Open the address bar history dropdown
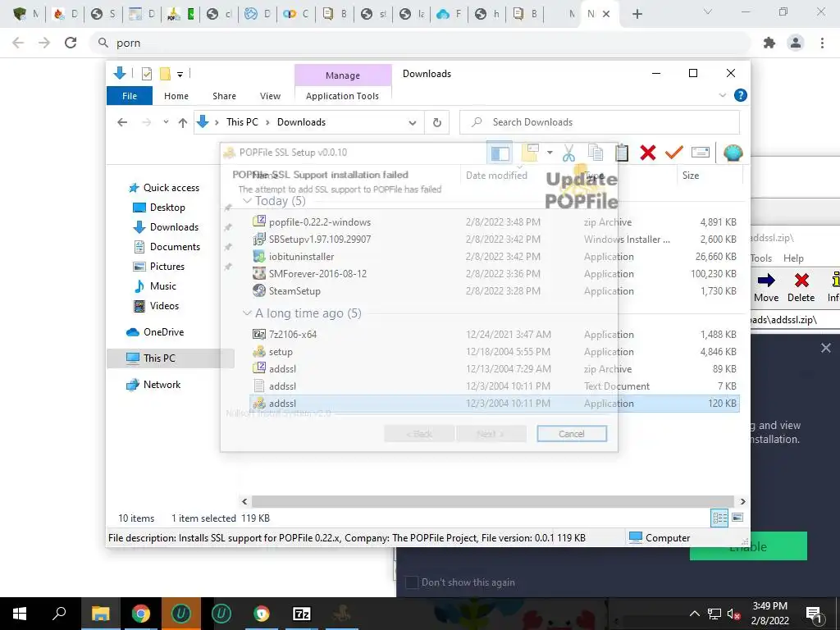 click(x=413, y=123)
